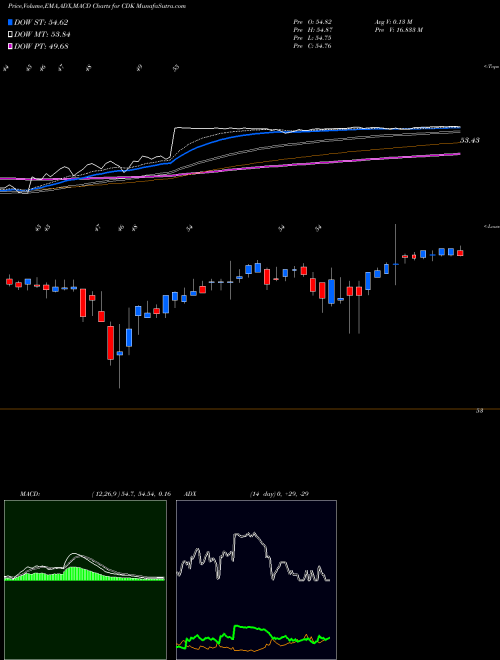
Task: Open the dark blue ADX indicator panel
Action: coord(256,580)
